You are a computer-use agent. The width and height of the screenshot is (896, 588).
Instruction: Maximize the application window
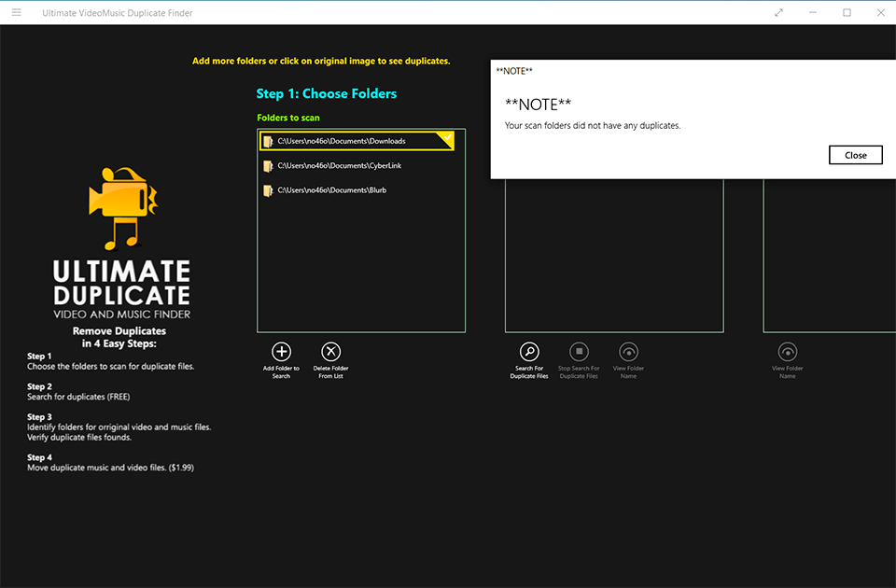847,12
